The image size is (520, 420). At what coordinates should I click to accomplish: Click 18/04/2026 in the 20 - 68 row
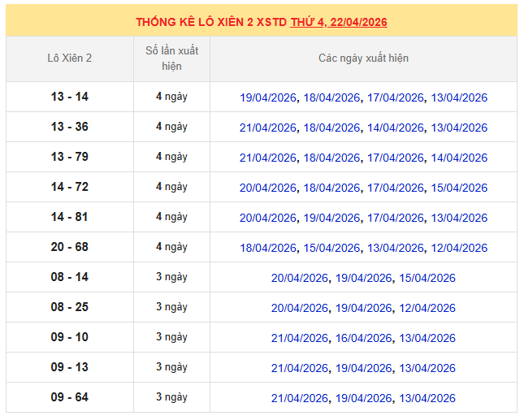coord(267,248)
